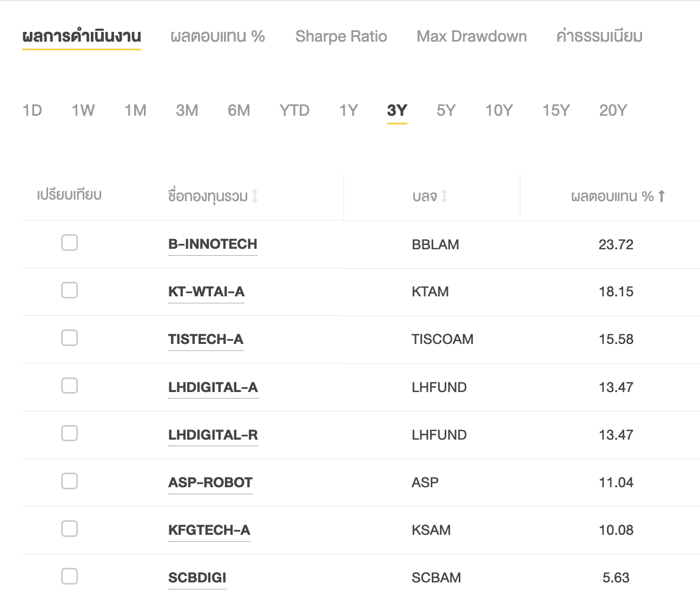This screenshot has height=597, width=700.
Task: Tick the LHDIGITAL-R checkbox
Action: [69, 433]
